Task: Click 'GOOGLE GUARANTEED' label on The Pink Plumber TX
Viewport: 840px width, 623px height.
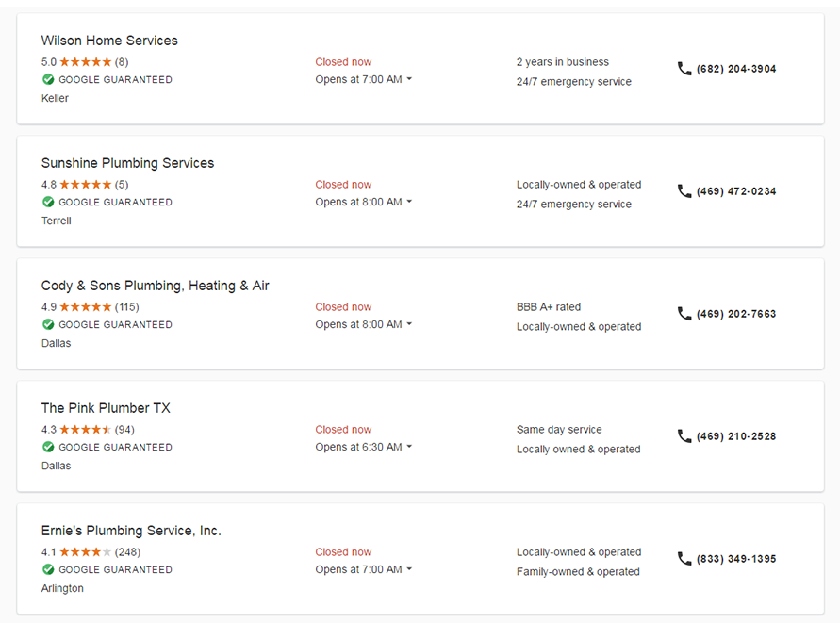Action: (115, 448)
